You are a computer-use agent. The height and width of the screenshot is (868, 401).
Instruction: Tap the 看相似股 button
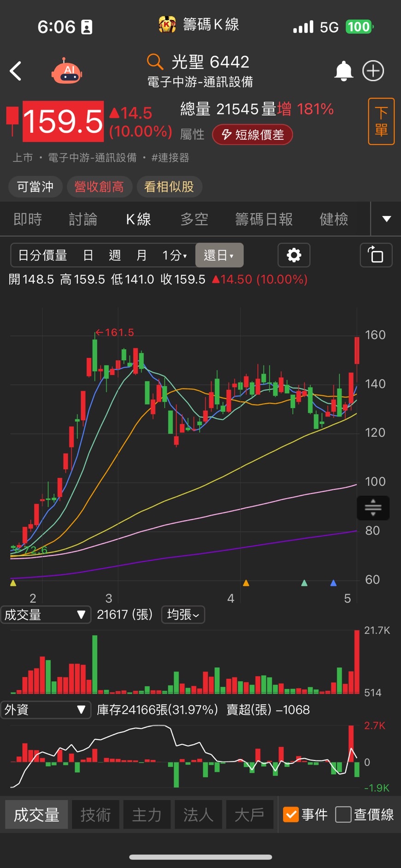pyautogui.click(x=169, y=187)
